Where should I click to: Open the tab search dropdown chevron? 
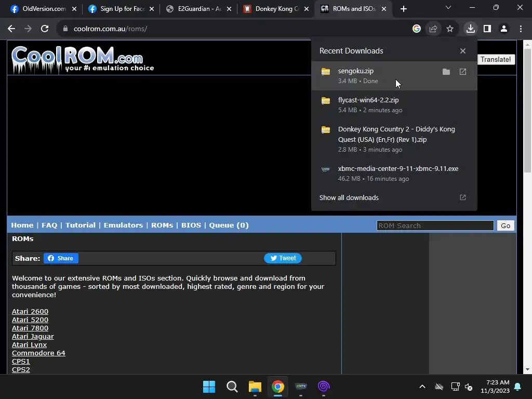[x=448, y=7]
